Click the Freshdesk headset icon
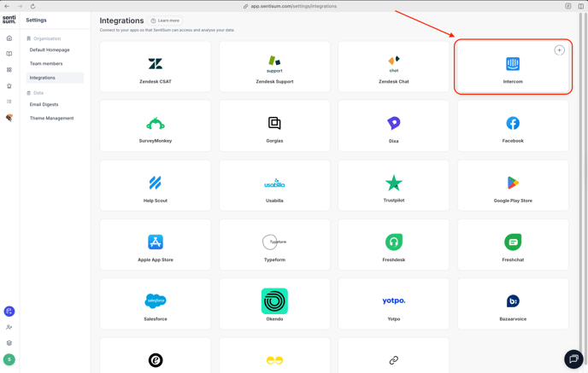 pyautogui.click(x=393, y=242)
